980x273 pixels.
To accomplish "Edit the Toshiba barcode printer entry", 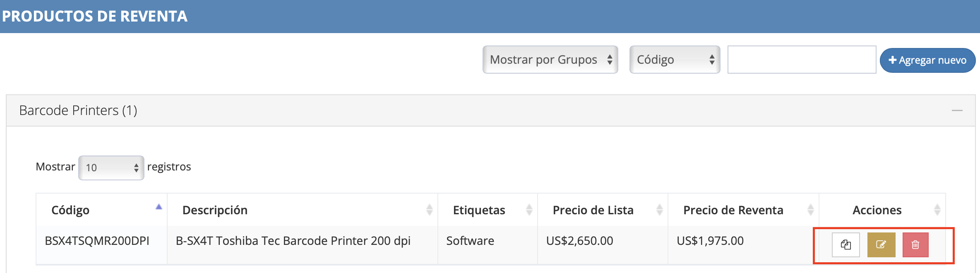I will coord(881,245).
